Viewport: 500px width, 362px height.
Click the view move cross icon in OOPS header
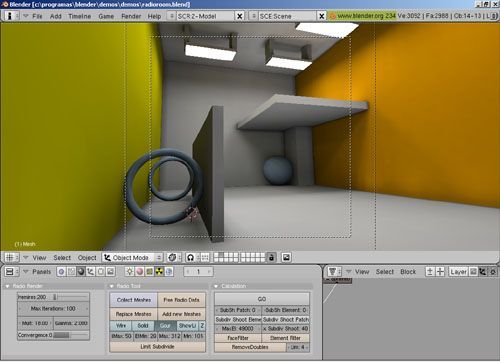[440, 272]
